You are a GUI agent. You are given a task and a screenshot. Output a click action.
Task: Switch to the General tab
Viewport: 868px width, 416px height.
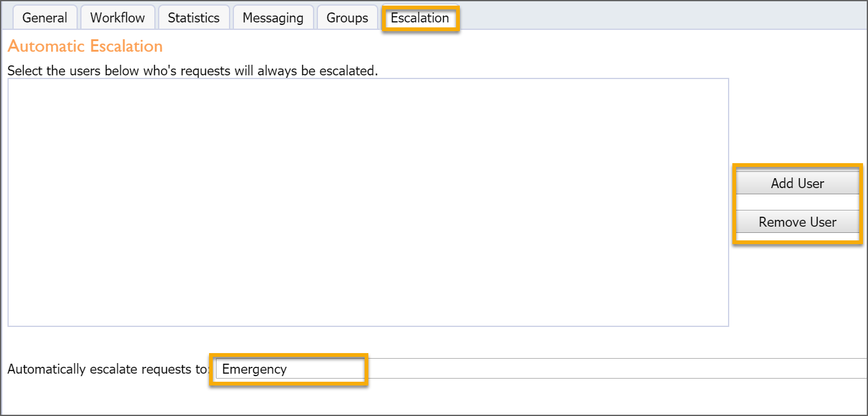tap(45, 18)
